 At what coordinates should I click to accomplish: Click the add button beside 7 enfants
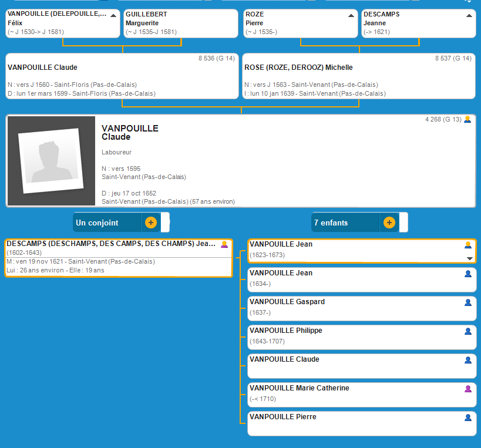coord(389,223)
